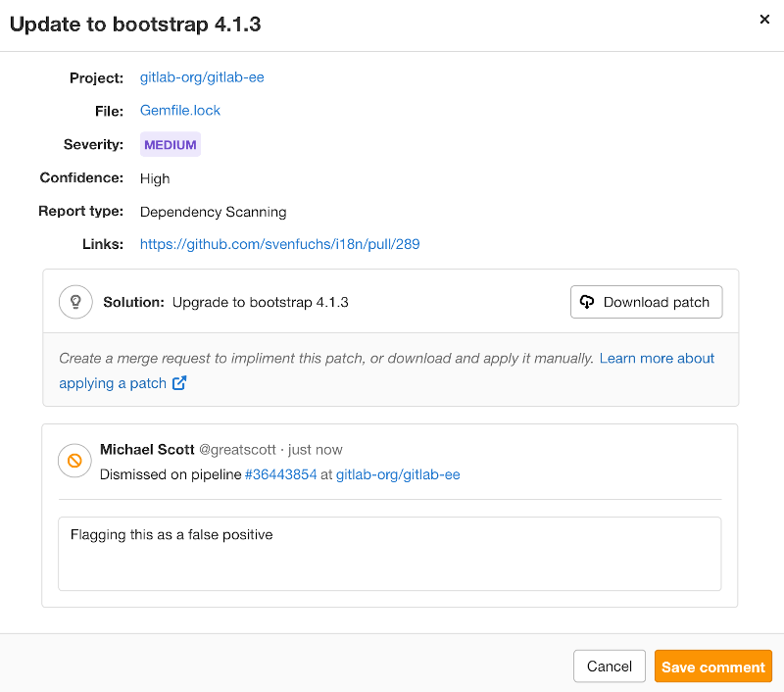Open the gitlab-org/gitlab-ee project link

[x=202, y=76]
